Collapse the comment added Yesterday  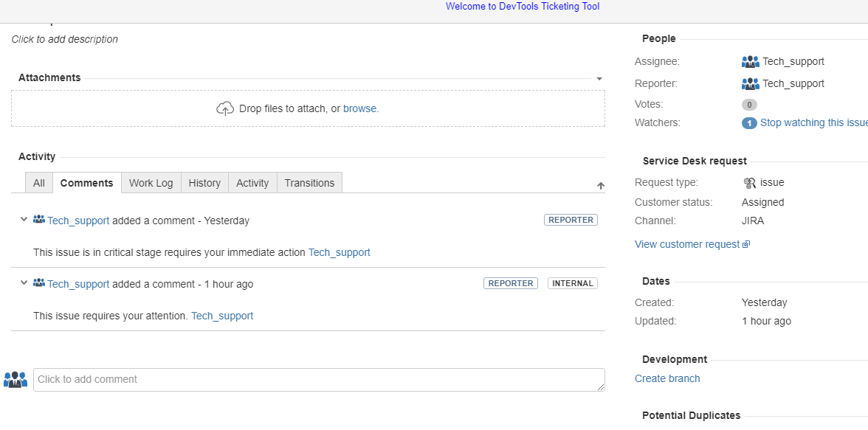24,219
